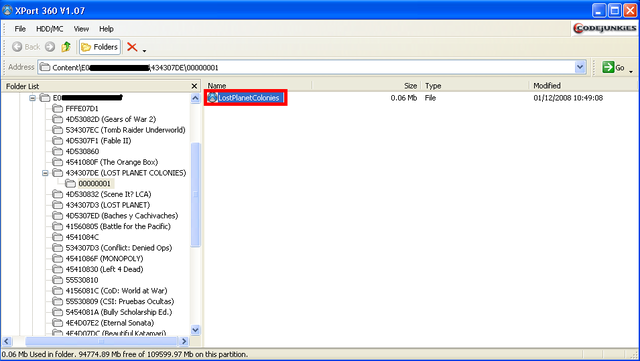
Task: Close the Folder List pane
Action: (194, 86)
